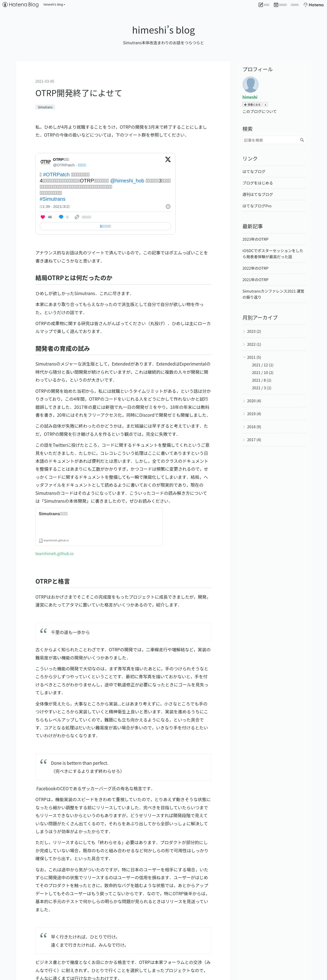Image resolution: width=327 pixels, height=980 pixels.
Task: Click the tweet reply bubble icon
Action: (x=61, y=217)
